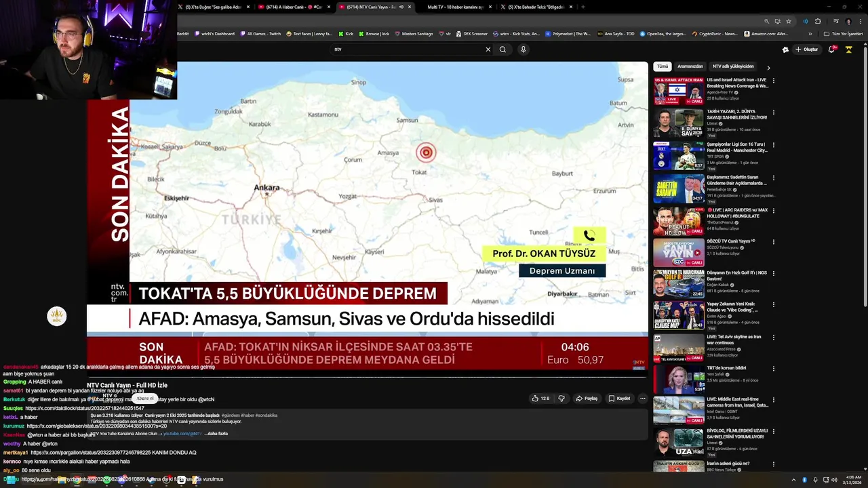This screenshot has height=488, width=868.
Task: Expand description with 'daha fazla'
Action: point(216,434)
